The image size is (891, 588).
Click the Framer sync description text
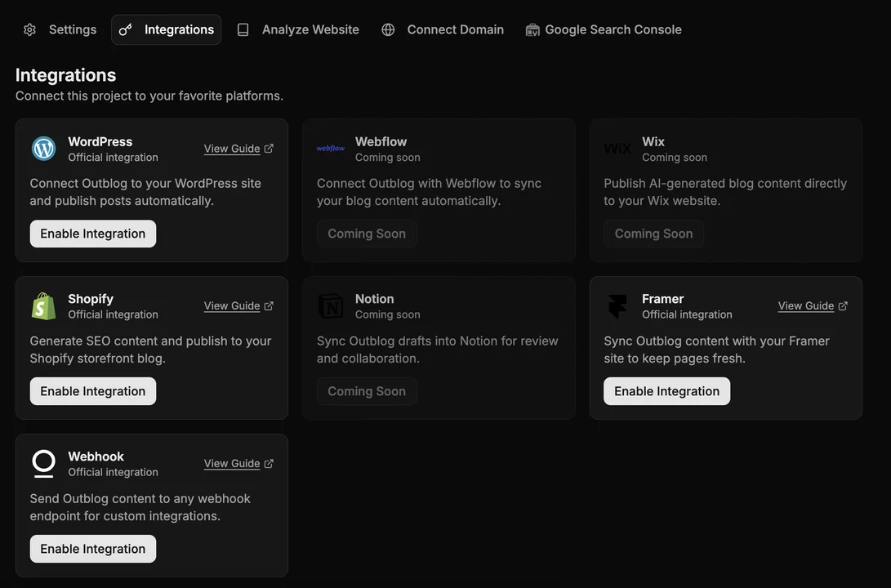coord(716,350)
